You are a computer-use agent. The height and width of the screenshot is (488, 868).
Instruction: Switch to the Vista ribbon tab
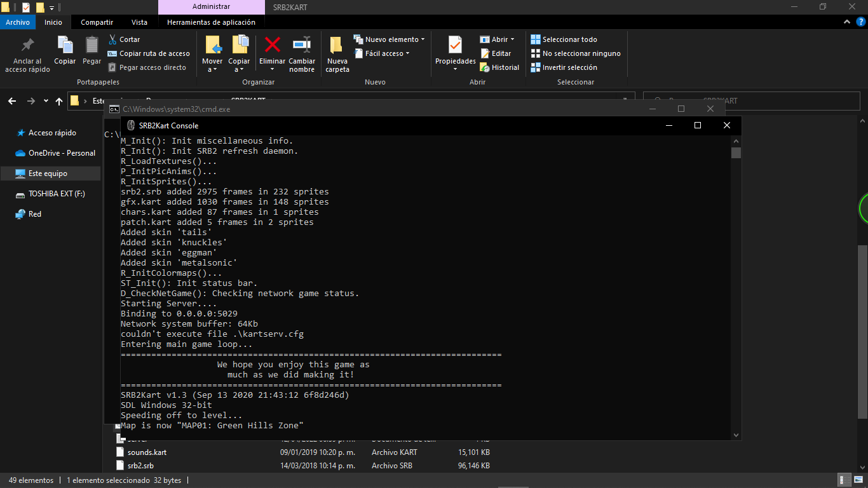139,22
